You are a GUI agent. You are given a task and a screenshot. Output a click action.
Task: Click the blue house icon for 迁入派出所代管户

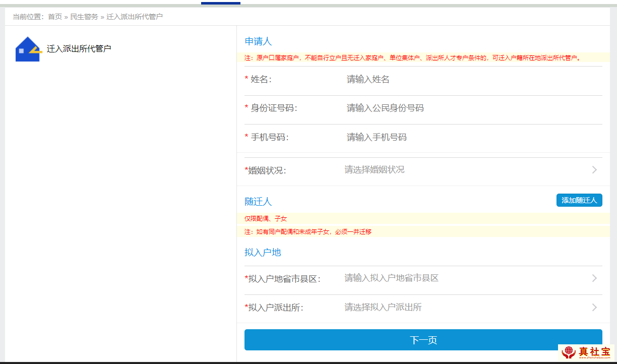(x=28, y=49)
